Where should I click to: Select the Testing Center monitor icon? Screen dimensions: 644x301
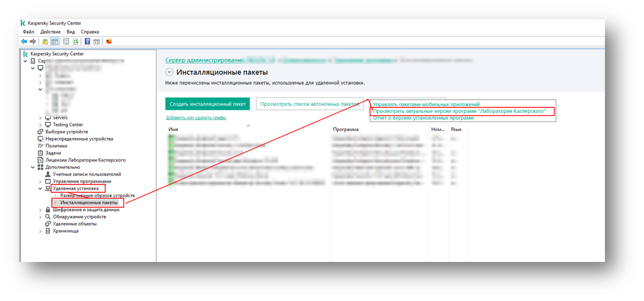48,125
